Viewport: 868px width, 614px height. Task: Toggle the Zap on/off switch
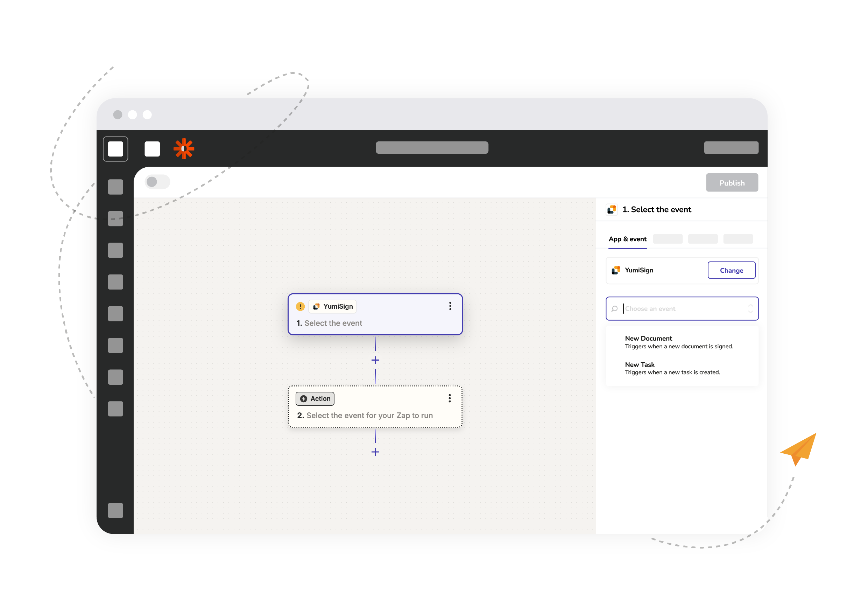pos(157,182)
